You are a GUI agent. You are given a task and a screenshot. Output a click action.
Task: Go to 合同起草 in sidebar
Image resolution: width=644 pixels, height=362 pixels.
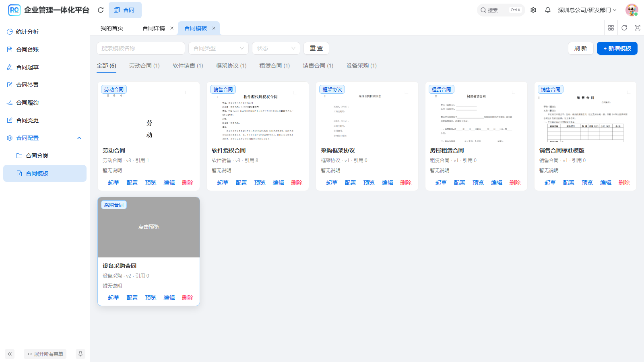click(x=45, y=67)
